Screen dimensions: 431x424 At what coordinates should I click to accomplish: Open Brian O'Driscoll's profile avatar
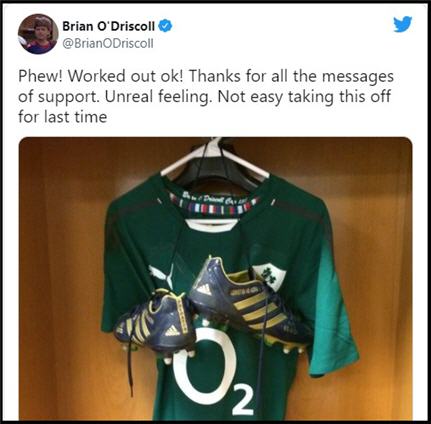click(38, 34)
